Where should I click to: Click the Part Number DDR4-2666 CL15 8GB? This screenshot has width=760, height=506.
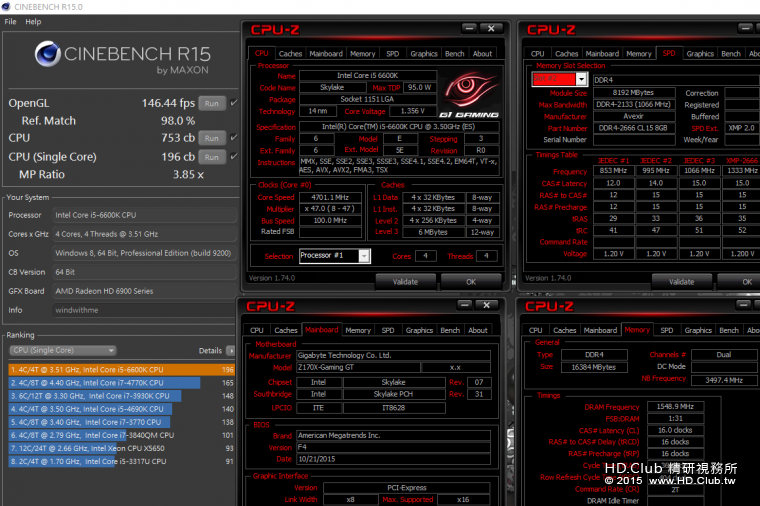[x=633, y=128]
